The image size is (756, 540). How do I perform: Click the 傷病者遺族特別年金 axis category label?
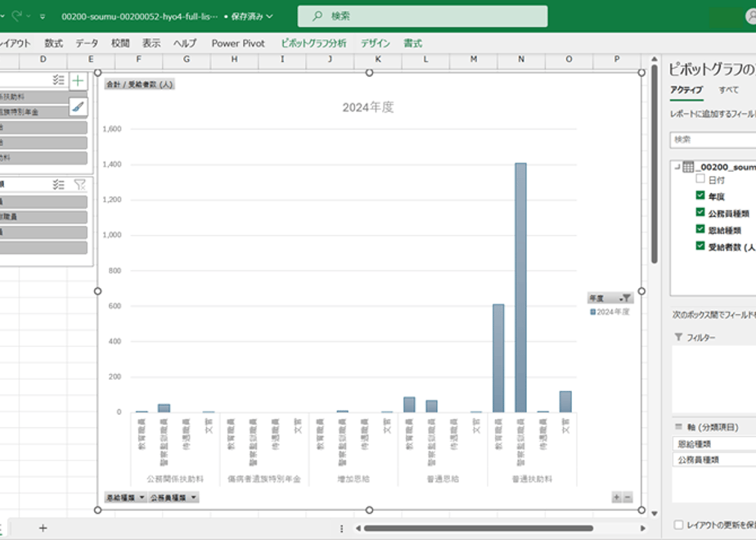point(264,479)
